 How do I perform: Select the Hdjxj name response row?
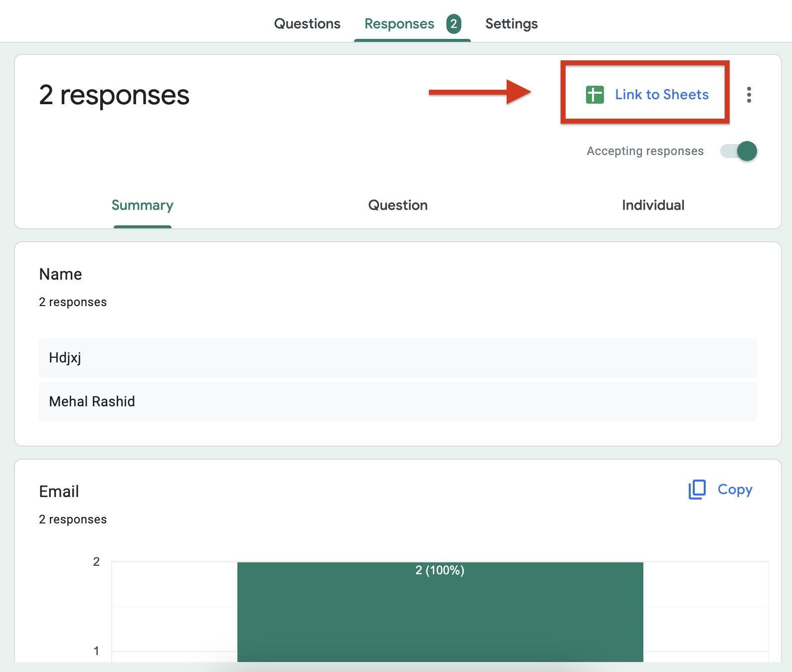point(397,358)
